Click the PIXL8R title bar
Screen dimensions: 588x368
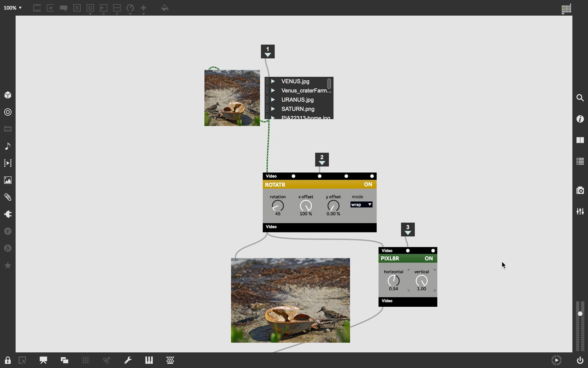pos(408,259)
